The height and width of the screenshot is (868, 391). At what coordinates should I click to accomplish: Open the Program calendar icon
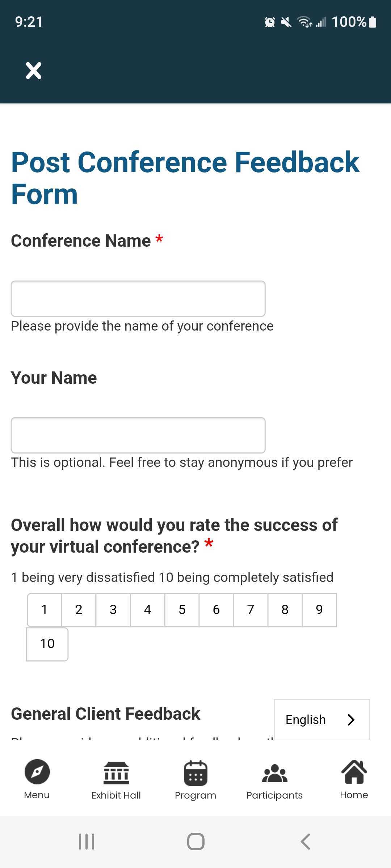(195, 773)
